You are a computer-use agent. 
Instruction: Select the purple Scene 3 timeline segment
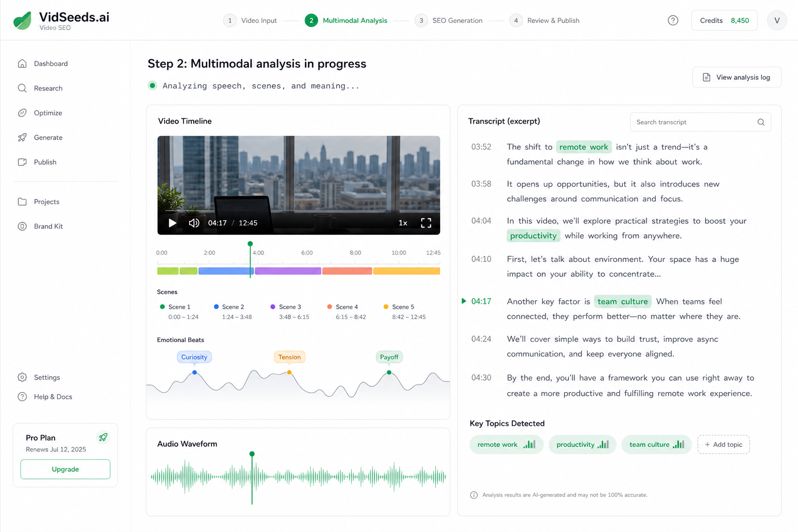[x=288, y=271]
